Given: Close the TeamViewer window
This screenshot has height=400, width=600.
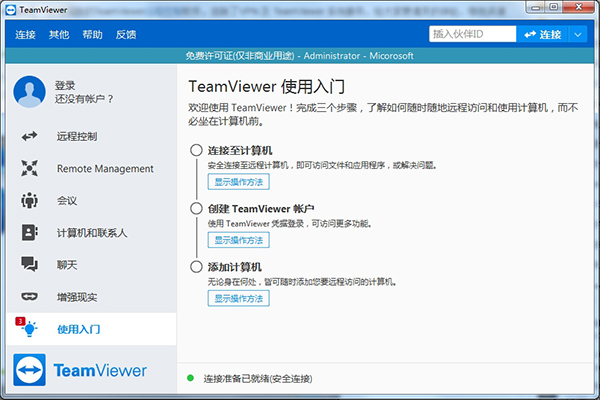Looking at the screenshot, I should point(579,7).
